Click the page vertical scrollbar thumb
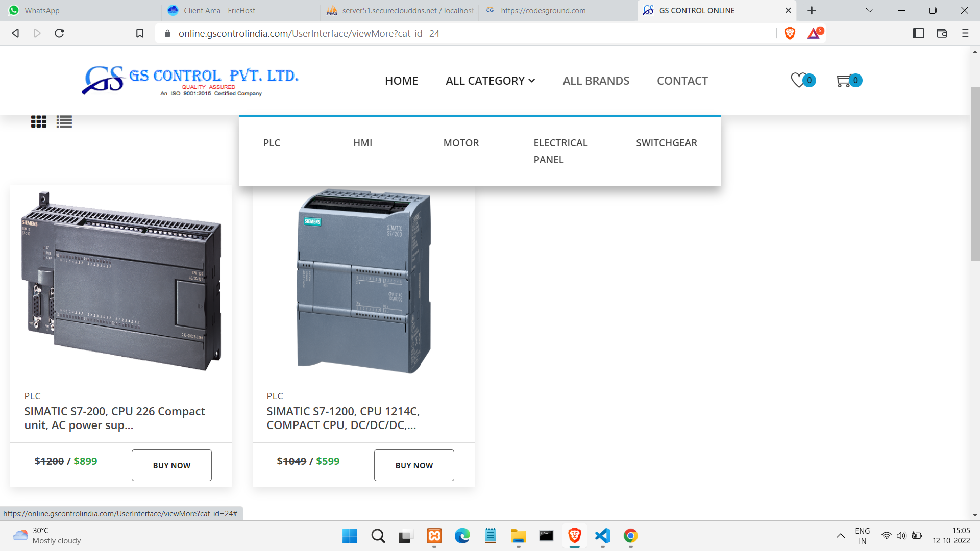The height and width of the screenshot is (551, 980). (x=975, y=173)
